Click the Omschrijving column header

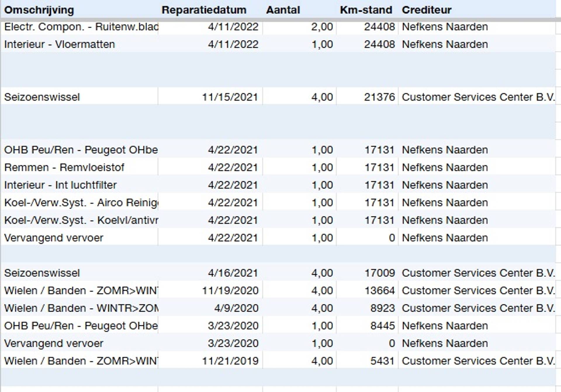[x=39, y=10]
